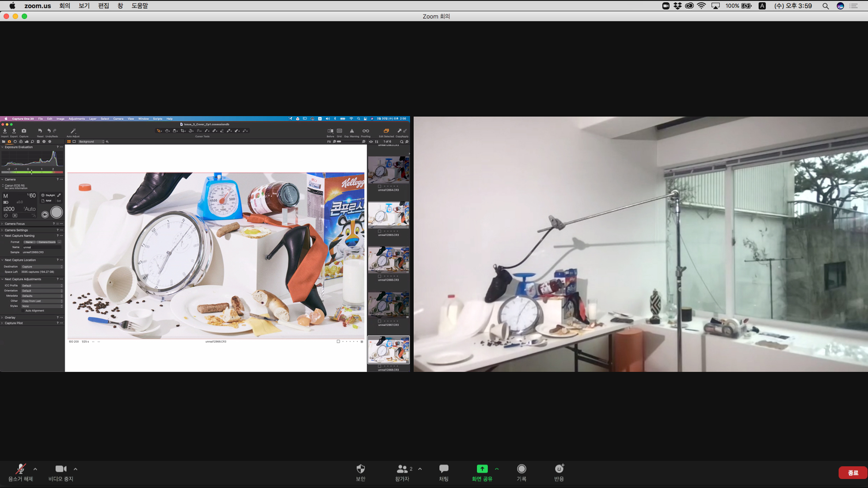
Task: Select thumbnail unreal12865.CR3 in shared browser
Action: (388, 215)
